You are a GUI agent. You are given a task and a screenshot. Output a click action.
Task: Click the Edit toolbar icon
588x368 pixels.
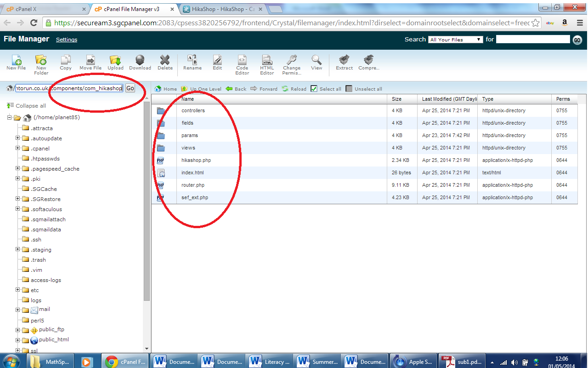217,60
